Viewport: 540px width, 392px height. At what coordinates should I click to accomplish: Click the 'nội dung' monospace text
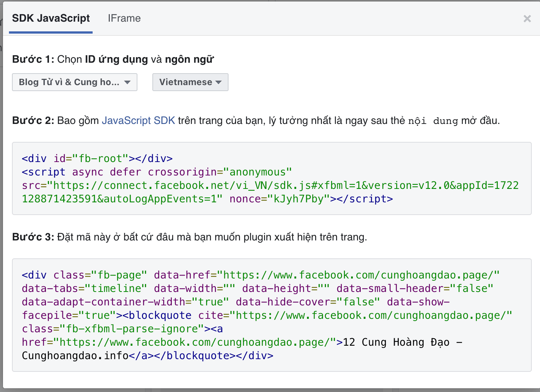(x=433, y=121)
